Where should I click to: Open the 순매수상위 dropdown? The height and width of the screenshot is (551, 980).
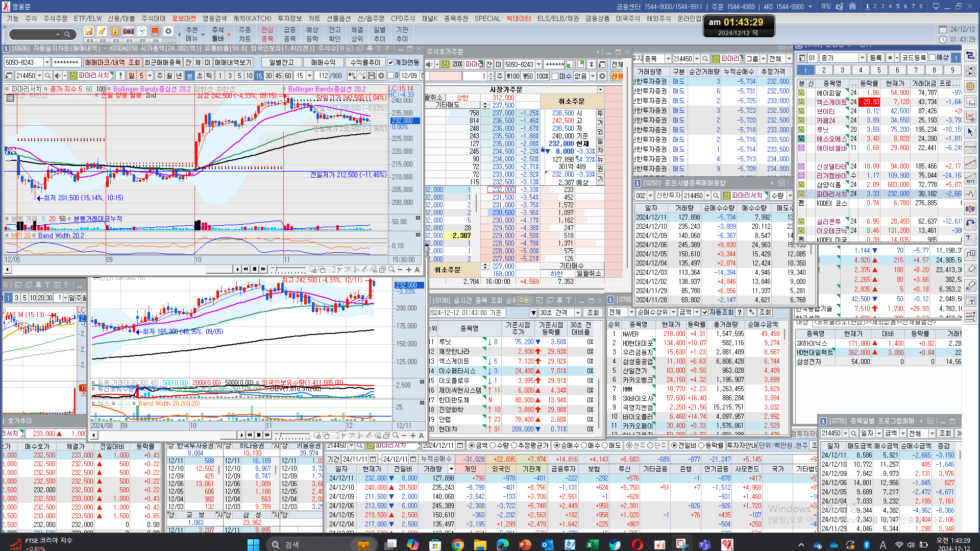(x=673, y=312)
